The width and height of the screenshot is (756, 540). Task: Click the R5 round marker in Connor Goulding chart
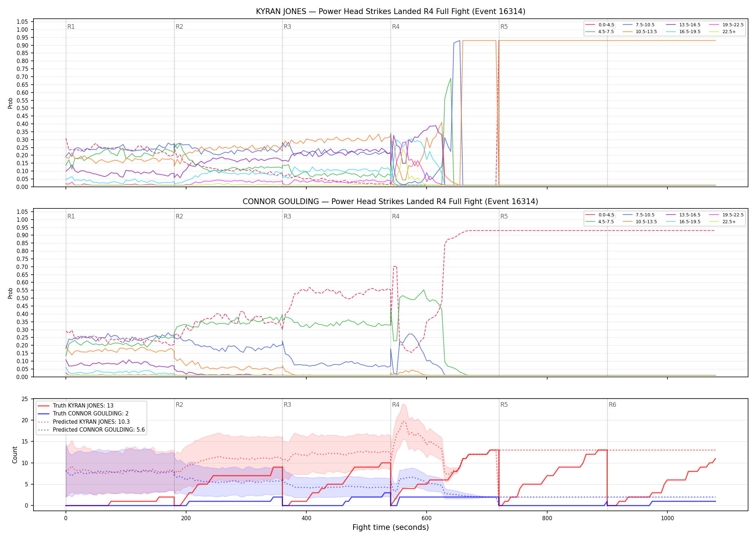(504, 216)
